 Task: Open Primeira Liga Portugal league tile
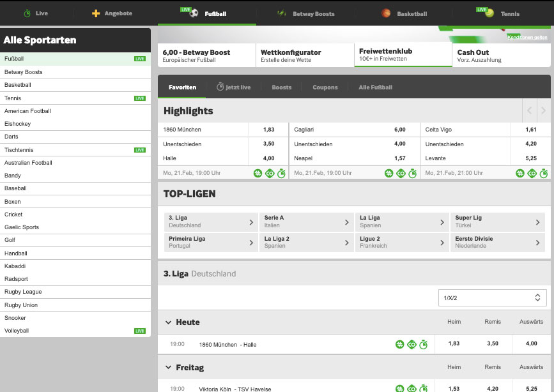(211, 243)
